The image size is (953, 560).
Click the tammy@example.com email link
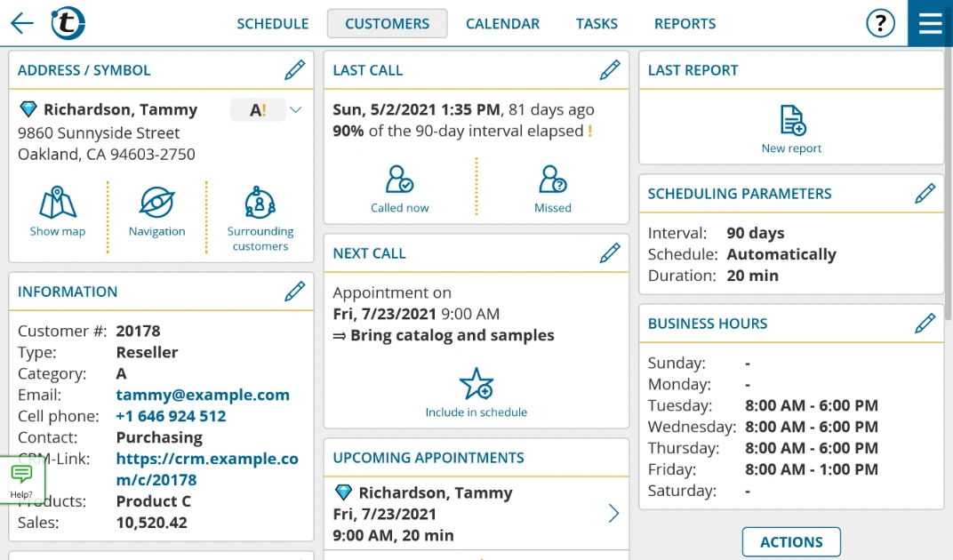[x=203, y=395]
